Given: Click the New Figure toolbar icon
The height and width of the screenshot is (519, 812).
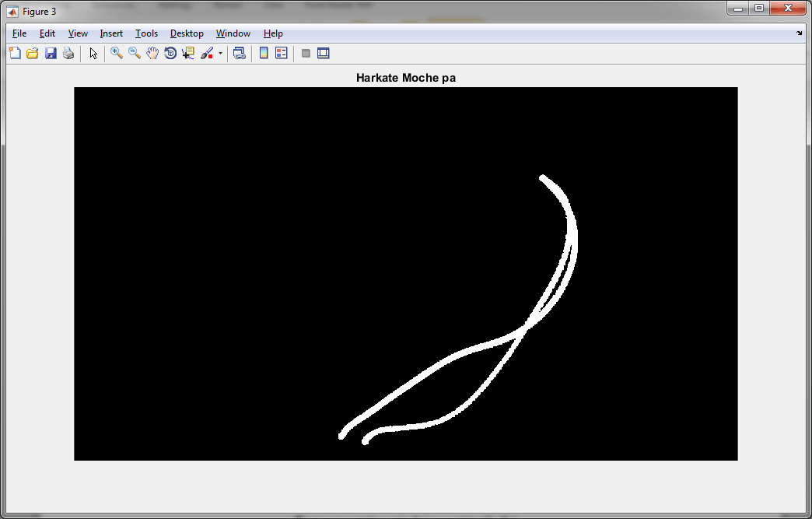Looking at the screenshot, I should pos(15,53).
